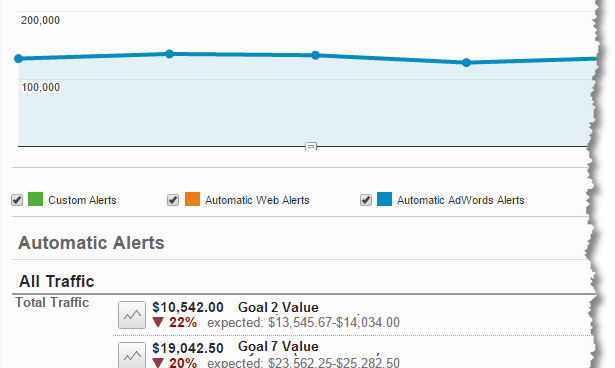
Task: Select the second data point, the chart's peak
Action: (x=169, y=54)
